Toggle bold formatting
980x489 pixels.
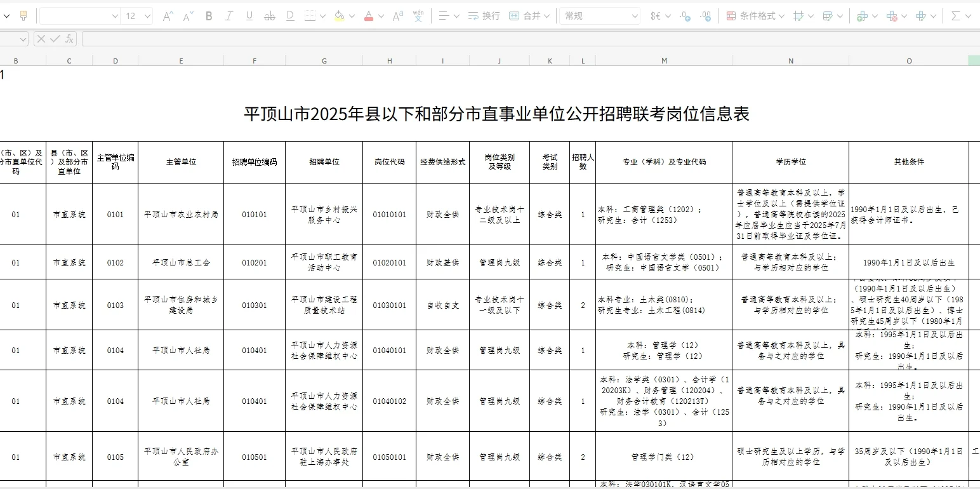coord(208,16)
